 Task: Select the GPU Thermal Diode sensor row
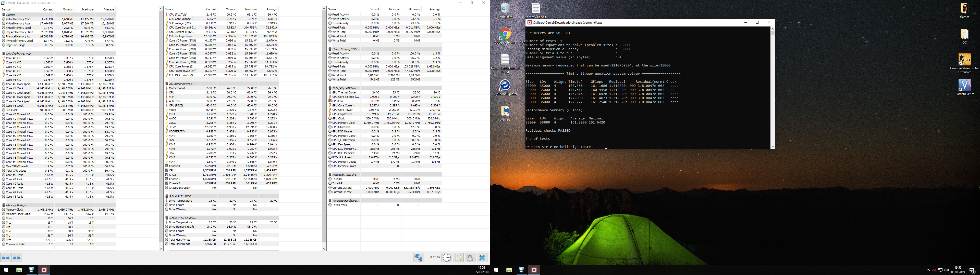(x=344, y=92)
